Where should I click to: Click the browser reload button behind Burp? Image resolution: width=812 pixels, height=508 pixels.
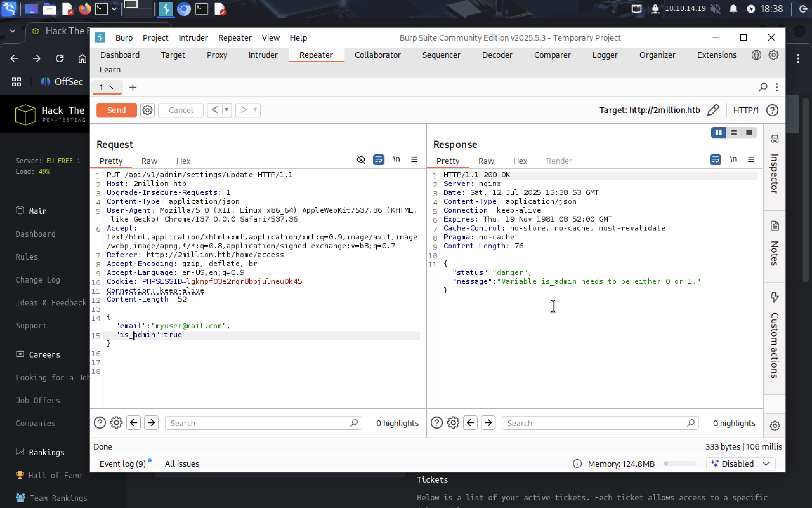click(60, 58)
